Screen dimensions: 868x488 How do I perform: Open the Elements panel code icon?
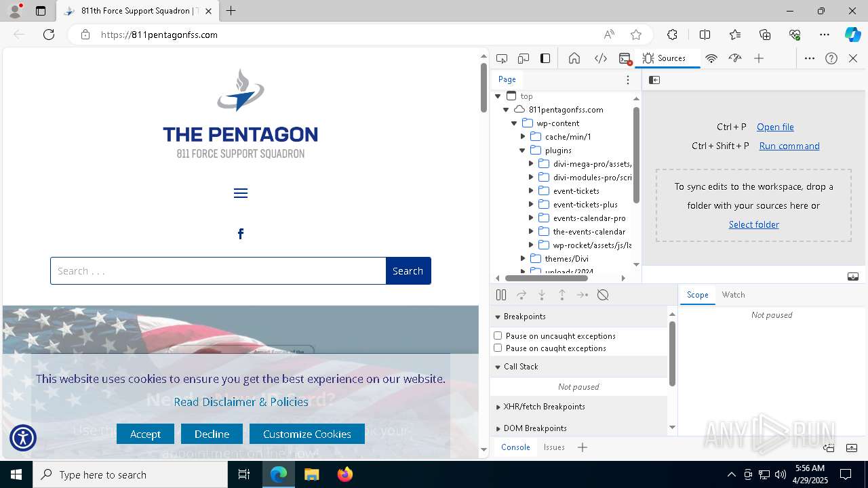pyautogui.click(x=601, y=58)
